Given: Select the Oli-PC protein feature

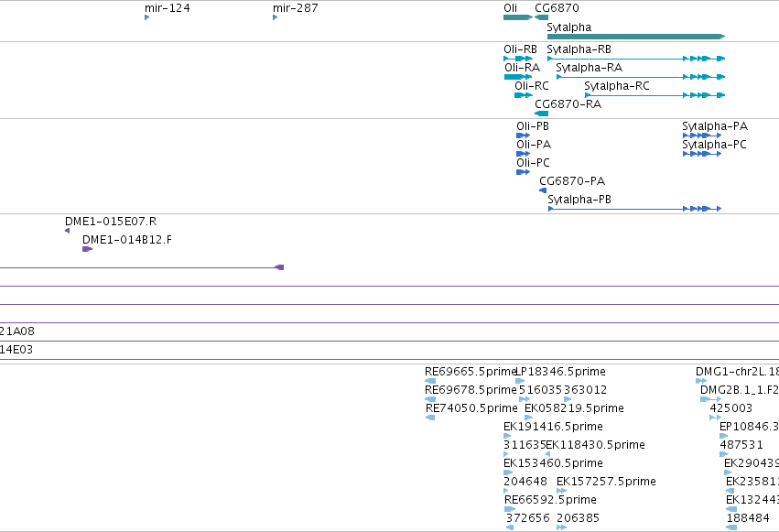Looking at the screenshot, I should 524,172.
